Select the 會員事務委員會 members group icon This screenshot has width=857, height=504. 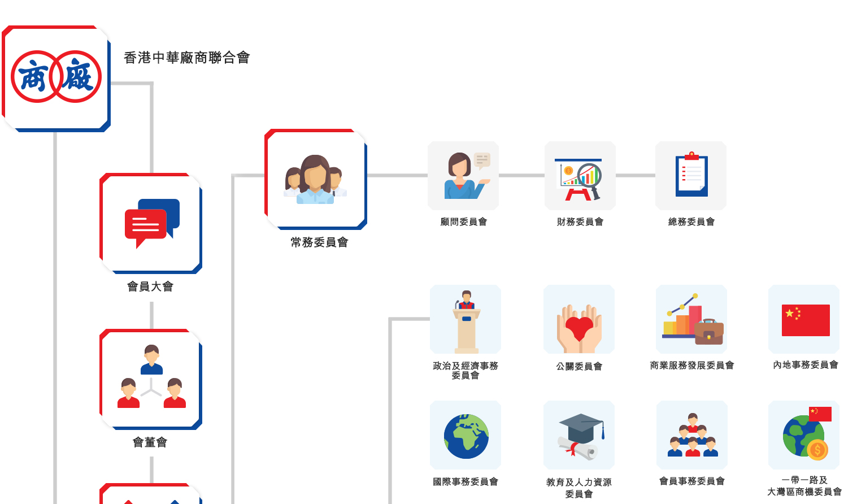(x=692, y=435)
